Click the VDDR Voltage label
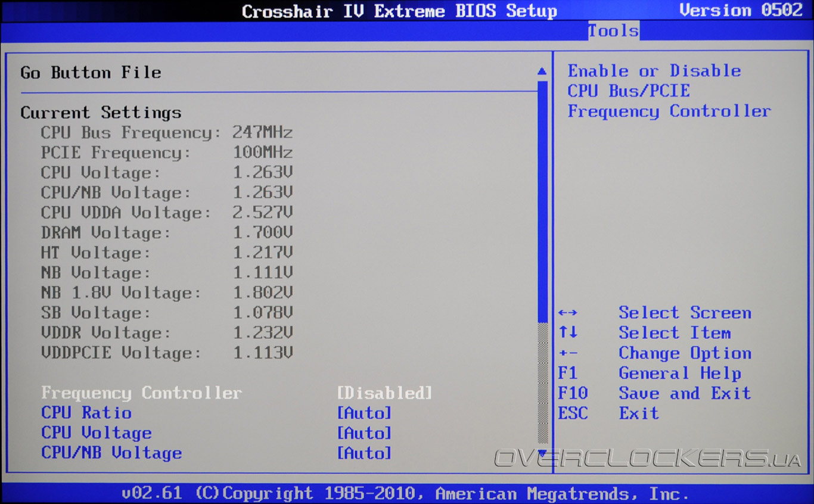814x504 pixels. point(106,334)
